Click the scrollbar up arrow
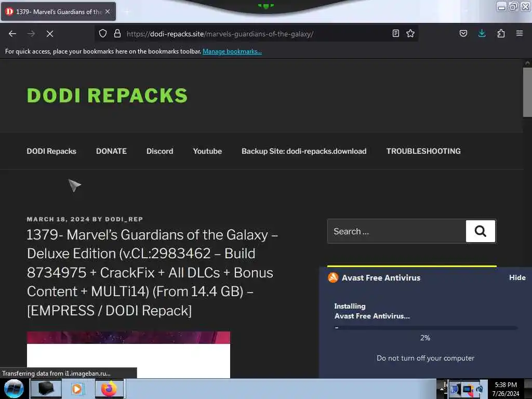The image size is (532, 399). tap(527, 63)
